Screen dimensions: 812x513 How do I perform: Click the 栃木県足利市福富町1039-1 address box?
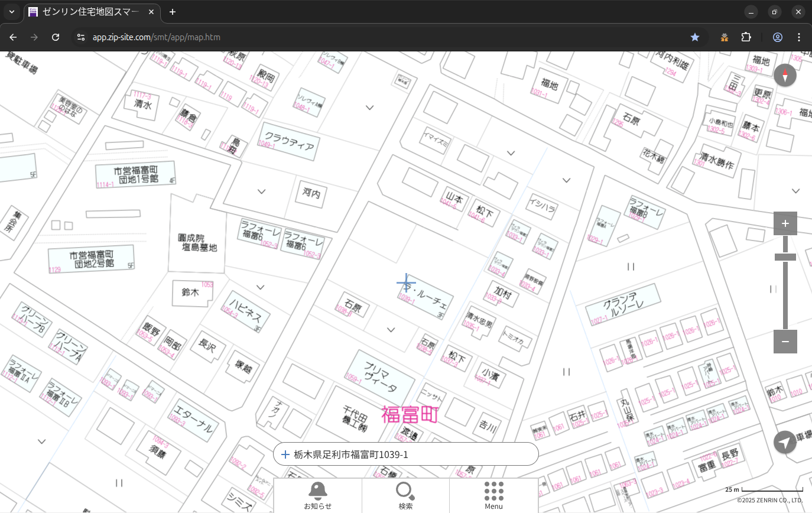[405, 454]
